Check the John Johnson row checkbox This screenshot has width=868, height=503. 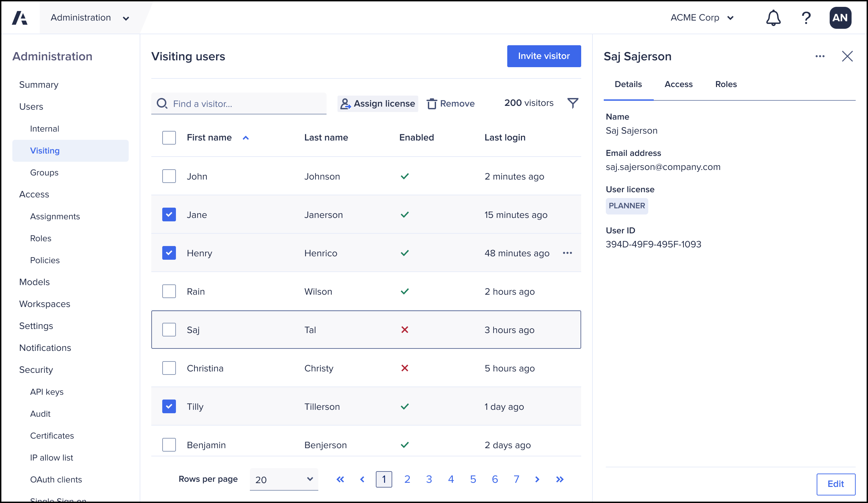[x=169, y=176]
